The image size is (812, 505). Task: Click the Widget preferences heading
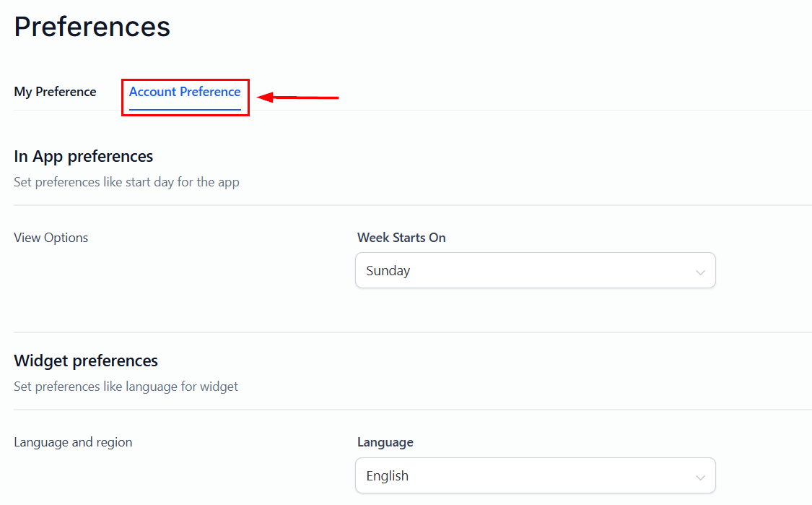tap(86, 361)
